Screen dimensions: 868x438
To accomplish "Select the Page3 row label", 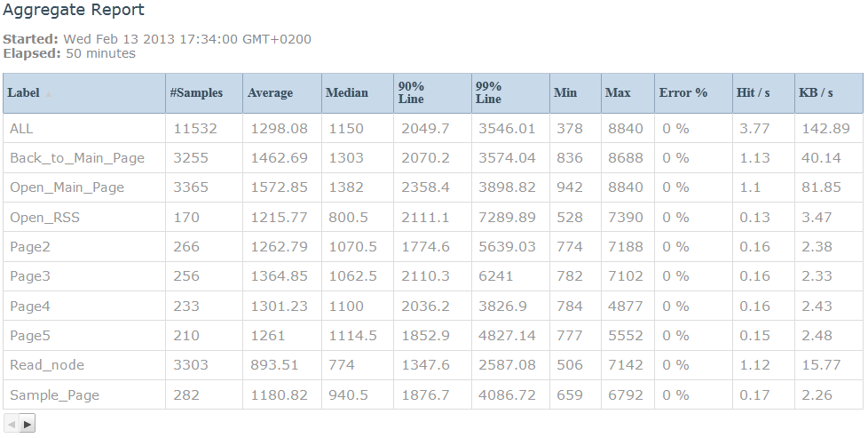I will (30, 276).
